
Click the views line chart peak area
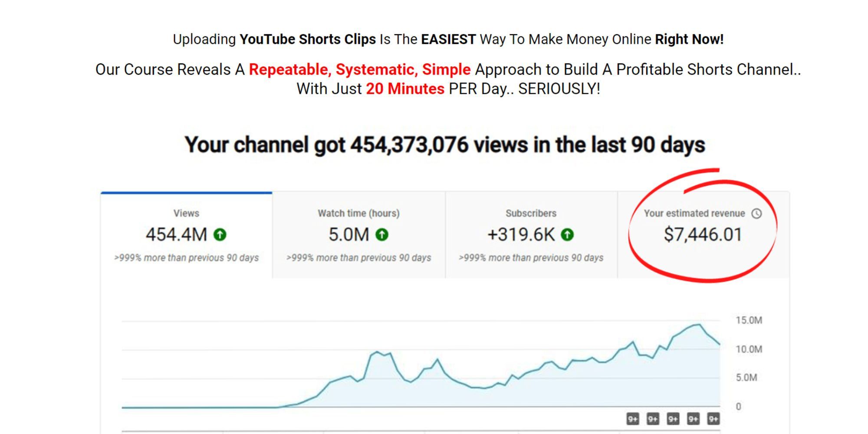698,325
